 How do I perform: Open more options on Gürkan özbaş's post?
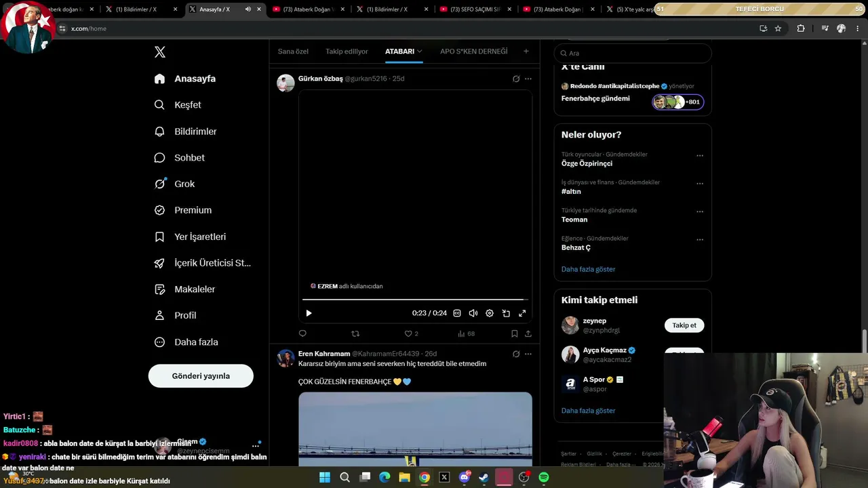pyautogui.click(x=528, y=79)
